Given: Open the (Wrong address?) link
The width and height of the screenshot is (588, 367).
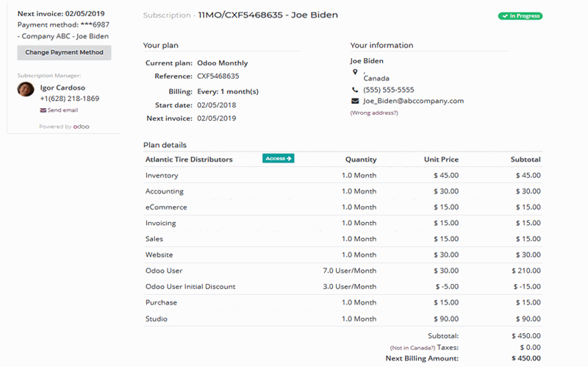Looking at the screenshot, I should (374, 113).
